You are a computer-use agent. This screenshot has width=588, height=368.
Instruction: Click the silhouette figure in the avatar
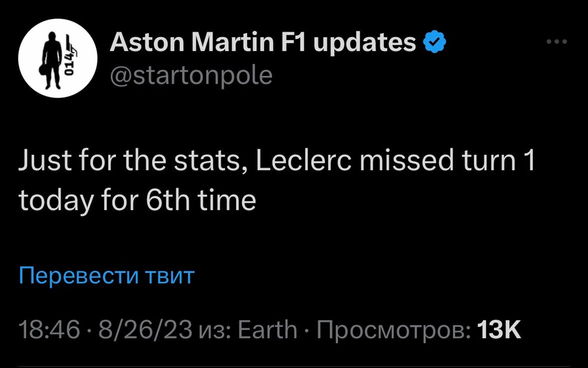click(52, 60)
